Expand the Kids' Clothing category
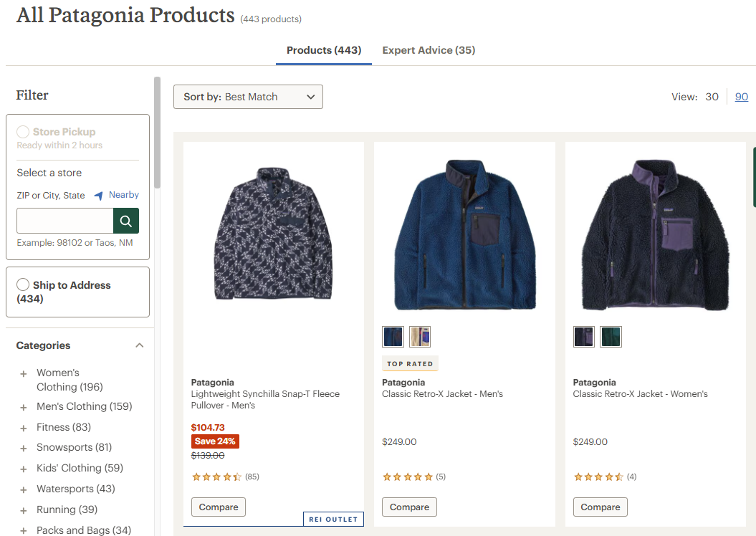Image resolution: width=756 pixels, height=536 pixels. (24, 469)
